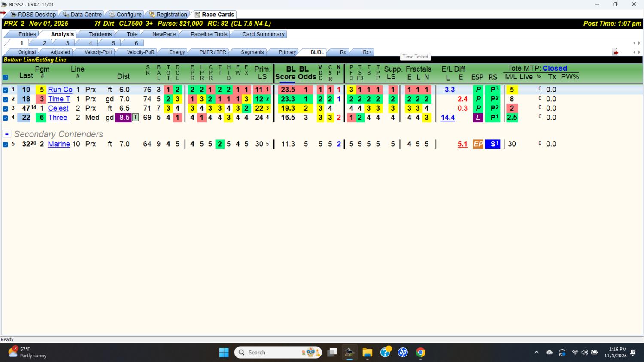Open the HP app on taskbar
Viewport: 644px width, 362px height.
coord(403,353)
